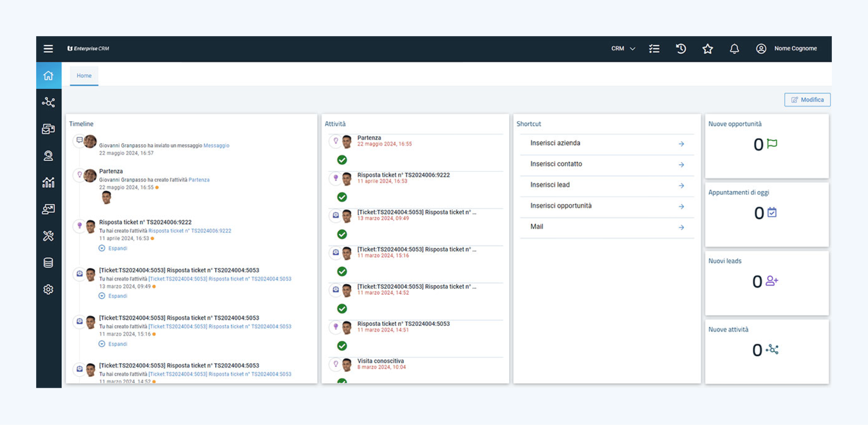Screen dimensions: 868x425
Task: Open the hamburger menu
Action: pos(48,48)
